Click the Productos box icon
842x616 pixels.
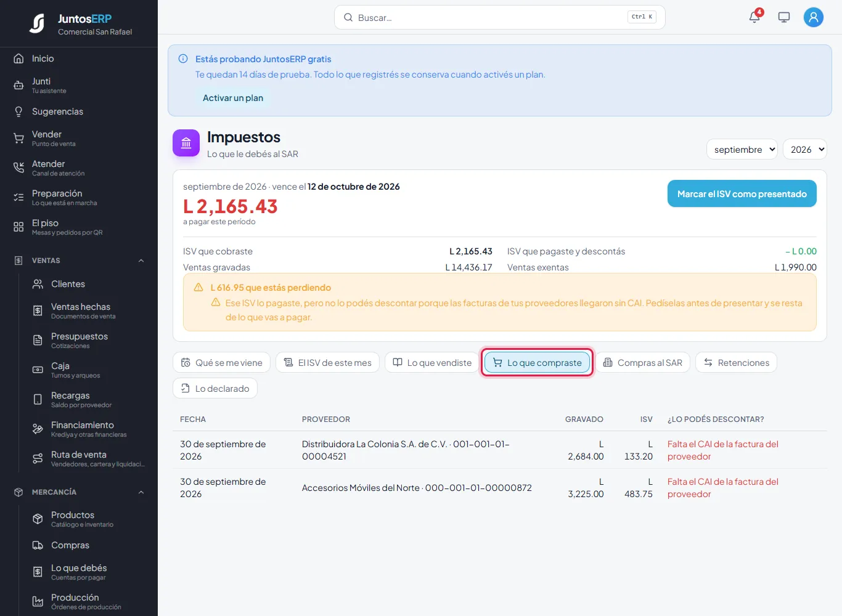coord(38,519)
